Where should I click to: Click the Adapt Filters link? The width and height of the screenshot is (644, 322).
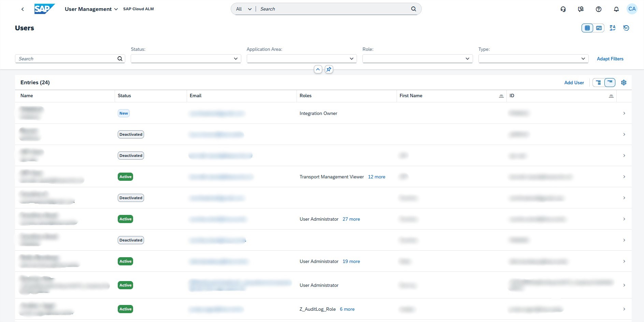[x=610, y=59]
